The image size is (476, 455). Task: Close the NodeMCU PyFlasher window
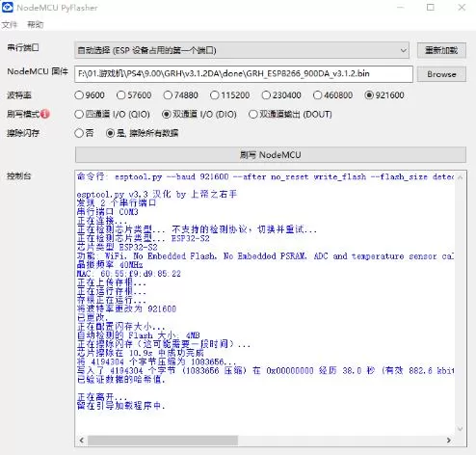point(462,7)
